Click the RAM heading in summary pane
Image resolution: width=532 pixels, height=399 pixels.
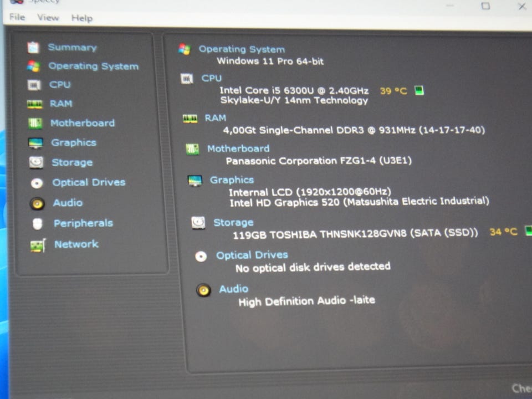pyautogui.click(x=215, y=118)
